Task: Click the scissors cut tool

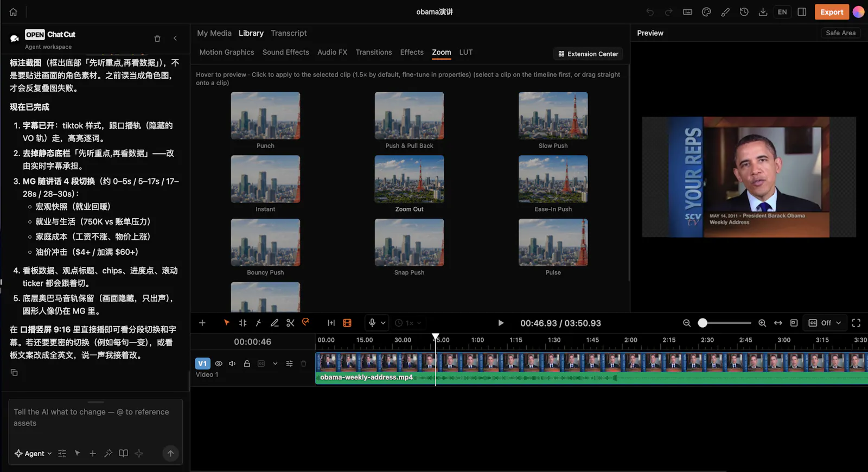Action: point(290,323)
